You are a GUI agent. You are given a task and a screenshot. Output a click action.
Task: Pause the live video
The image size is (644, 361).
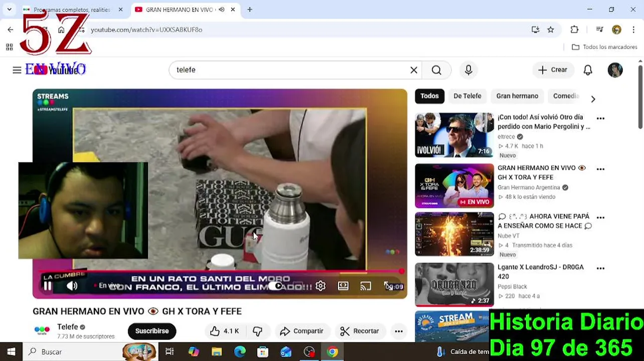[47, 286]
